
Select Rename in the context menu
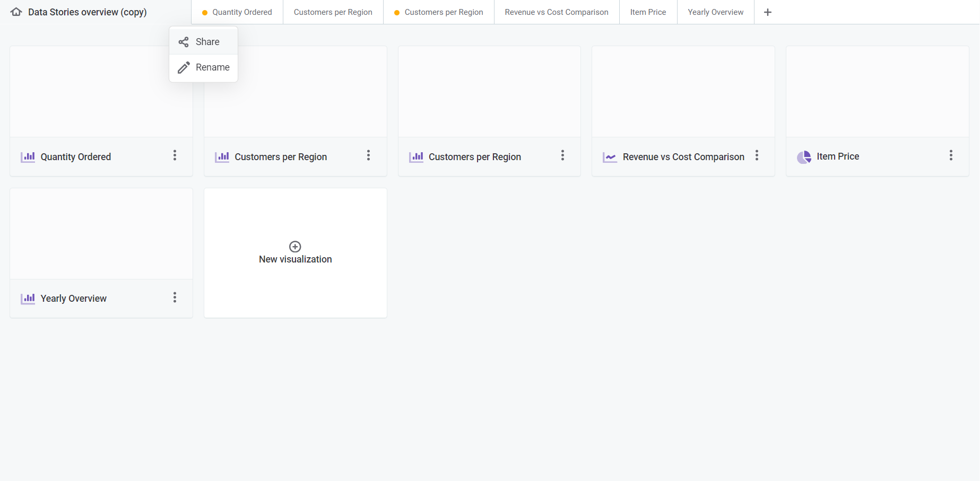coord(212,67)
